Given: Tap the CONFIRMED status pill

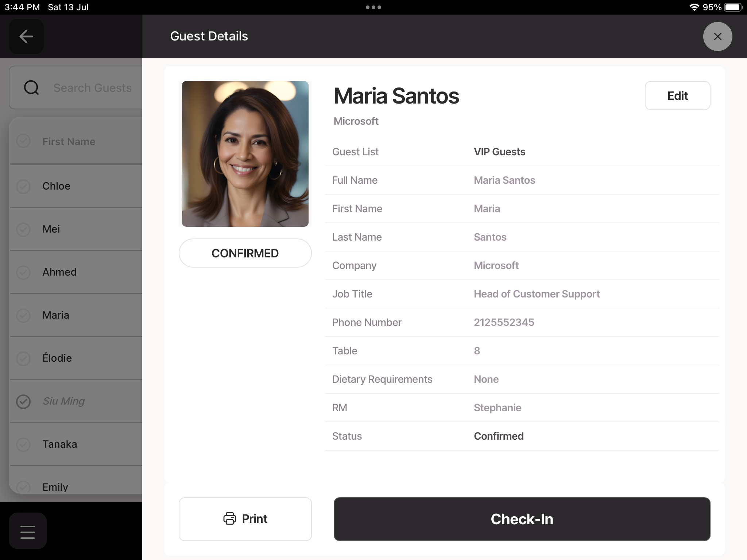Looking at the screenshot, I should [245, 253].
